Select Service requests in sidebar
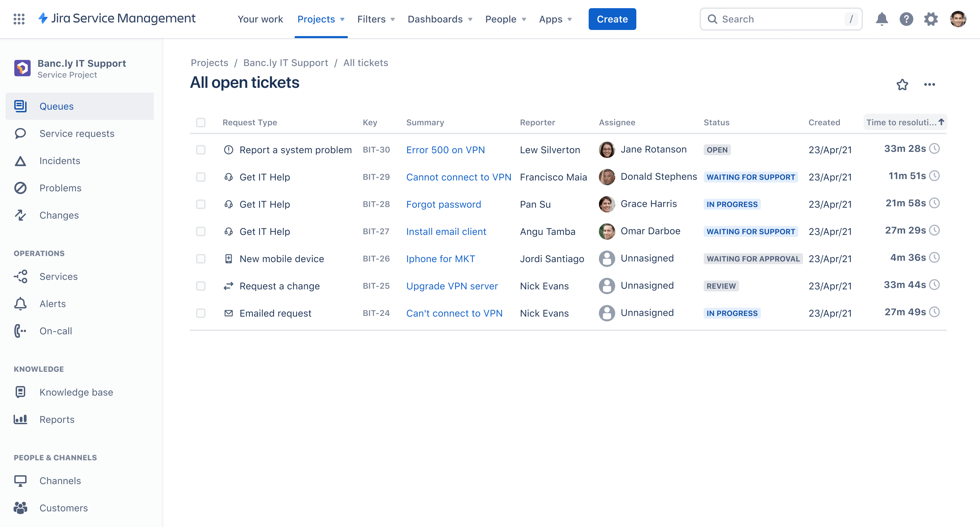Image resolution: width=980 pixels, height=527 pixels. coord(77,133)
